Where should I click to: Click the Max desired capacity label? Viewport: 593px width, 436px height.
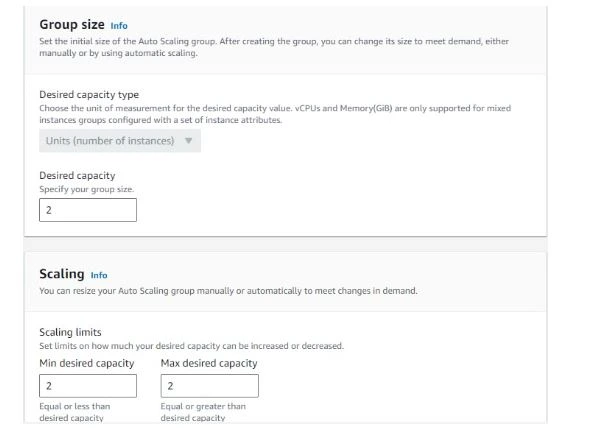click(209, 363)
